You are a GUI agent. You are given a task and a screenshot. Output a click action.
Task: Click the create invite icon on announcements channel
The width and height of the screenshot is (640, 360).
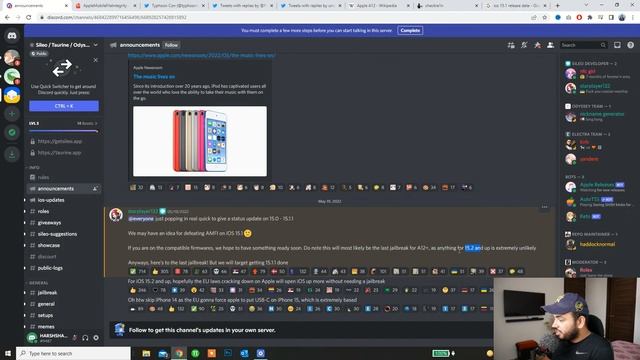click(95, 189)
